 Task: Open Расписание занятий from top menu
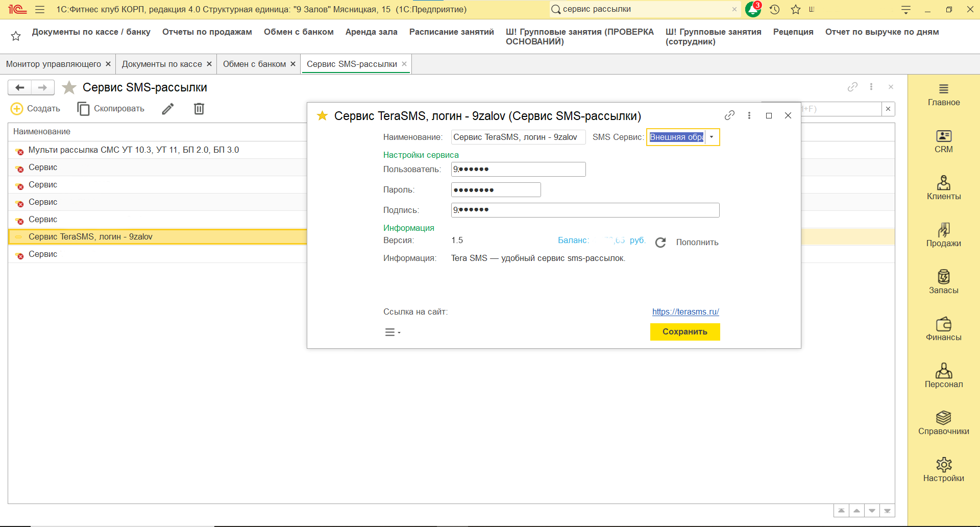point(451,32)
